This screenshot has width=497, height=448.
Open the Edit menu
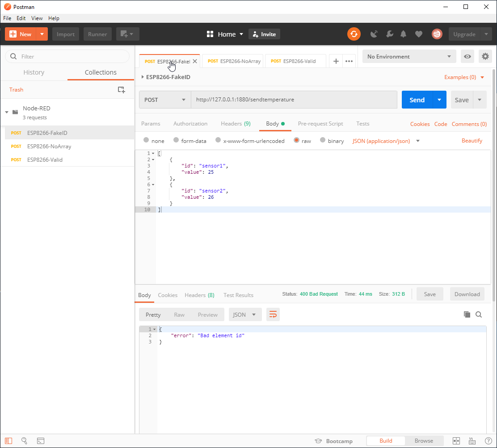point(21,18)
